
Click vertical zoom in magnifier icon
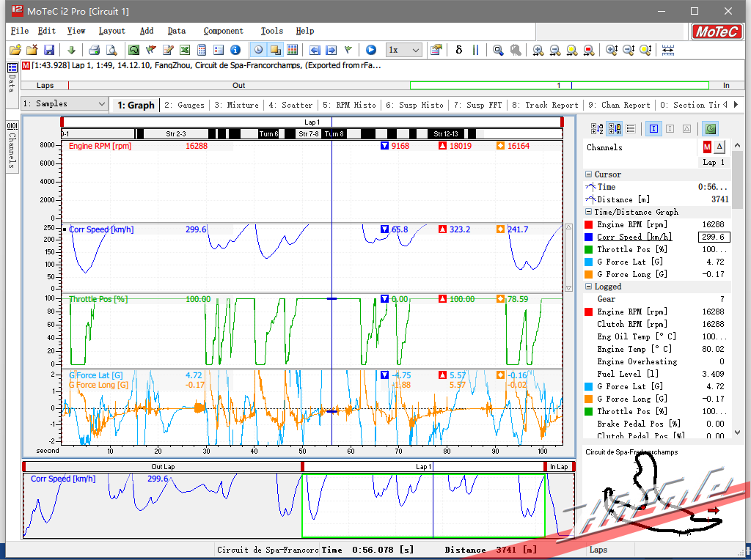point(612,50)
